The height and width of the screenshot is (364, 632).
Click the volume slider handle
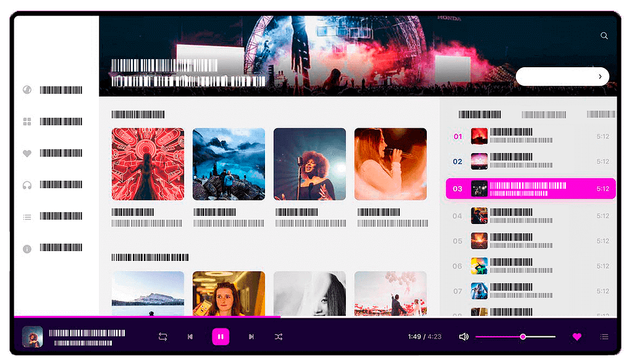point(523,337)
